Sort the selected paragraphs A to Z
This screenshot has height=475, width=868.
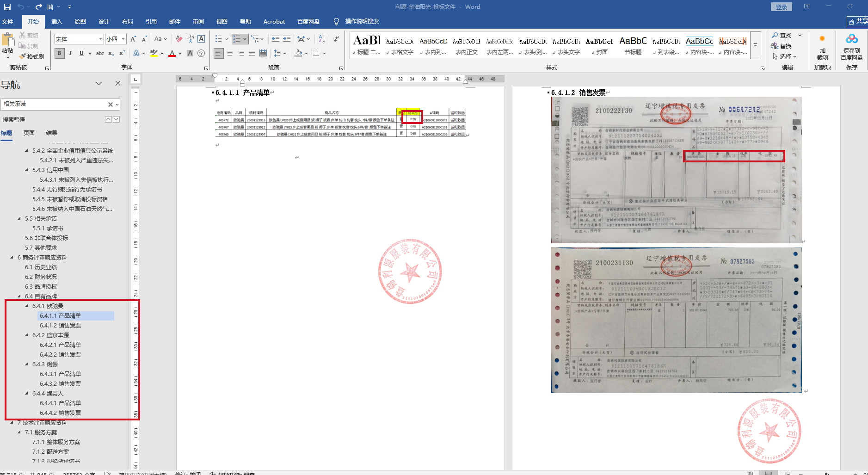[x=322, y=39]
